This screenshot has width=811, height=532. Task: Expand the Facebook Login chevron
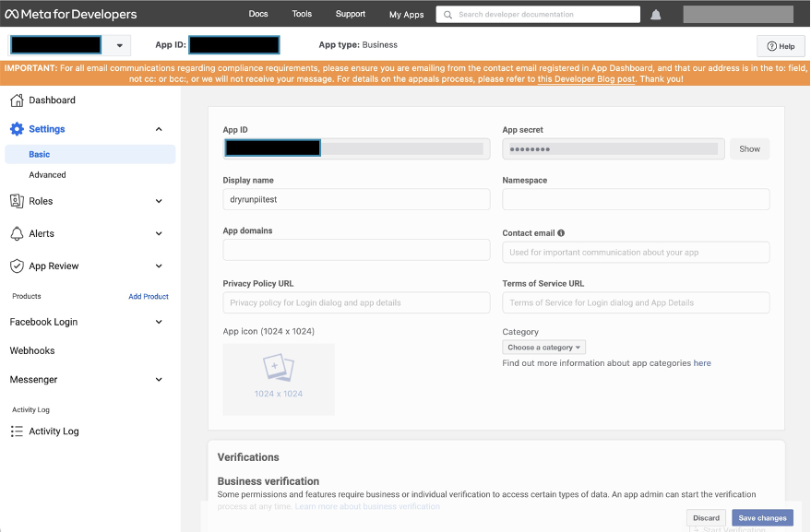[159, 322]
